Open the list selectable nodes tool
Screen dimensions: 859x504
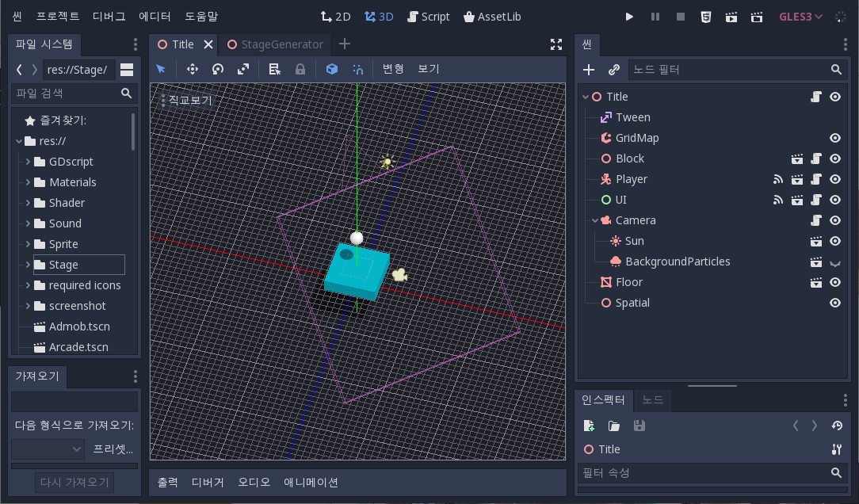[274, 69]
